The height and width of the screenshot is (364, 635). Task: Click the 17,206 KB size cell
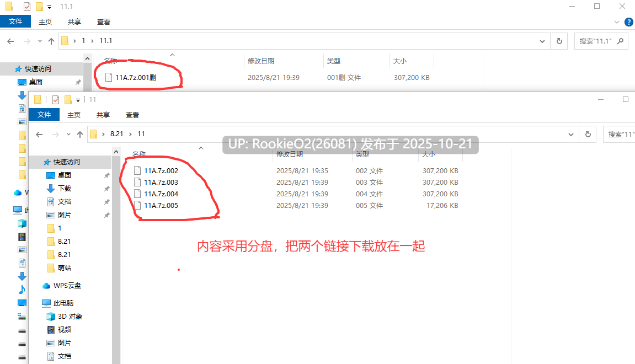click(x=442, y=206)
